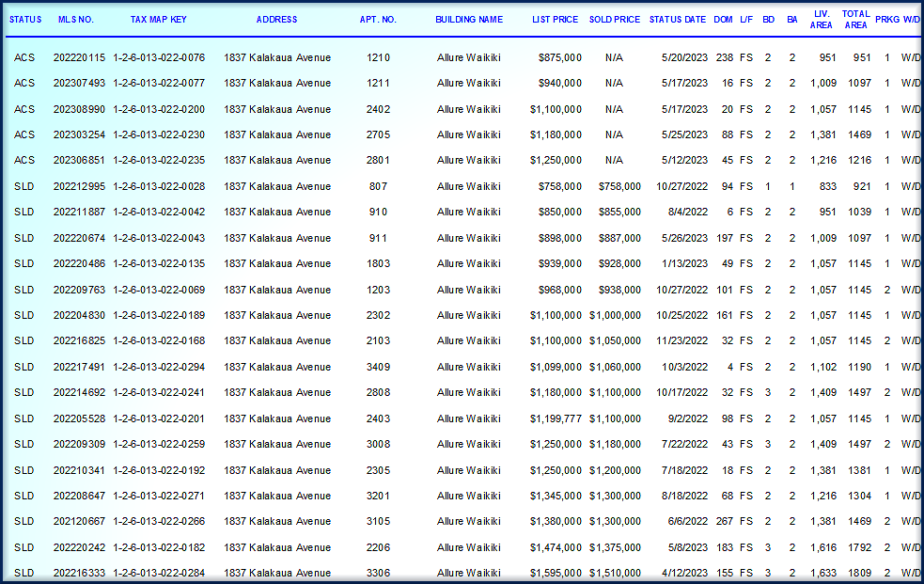924x584 pixels.
Task: Select MLS number 202204830
Action: tap(79, 316)
